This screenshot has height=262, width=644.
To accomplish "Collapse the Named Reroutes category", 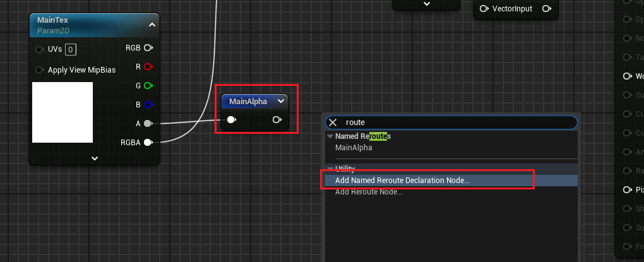I will (x=330, y=136).
